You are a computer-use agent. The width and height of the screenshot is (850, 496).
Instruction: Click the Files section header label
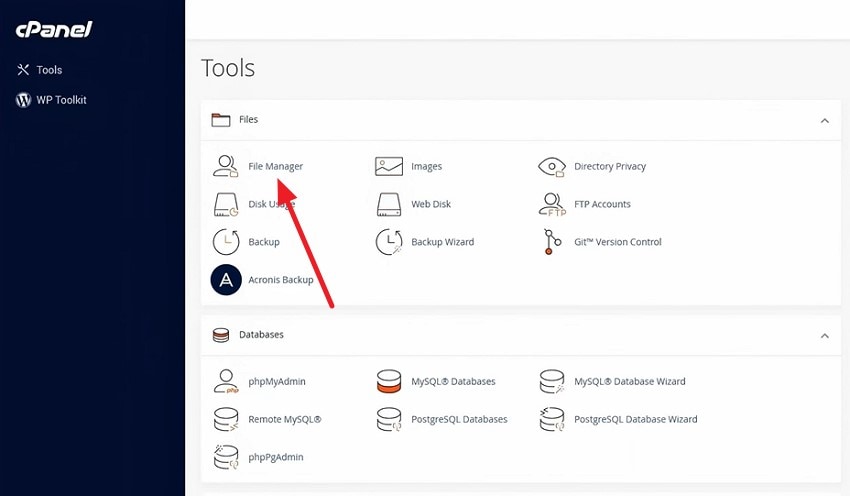tap(248, 120)
